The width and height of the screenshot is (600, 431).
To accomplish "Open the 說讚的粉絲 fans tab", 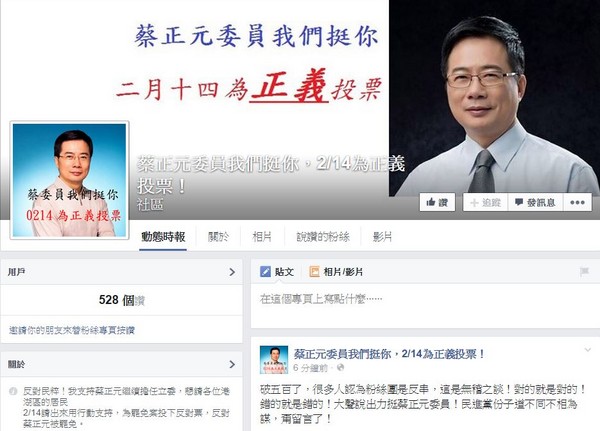I will 323,237.
